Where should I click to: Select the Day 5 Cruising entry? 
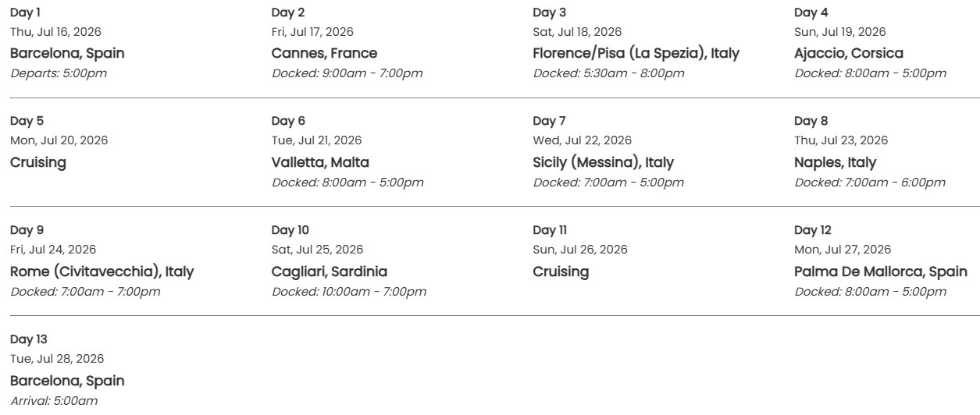pyautogui.click(x=38, y=162)
